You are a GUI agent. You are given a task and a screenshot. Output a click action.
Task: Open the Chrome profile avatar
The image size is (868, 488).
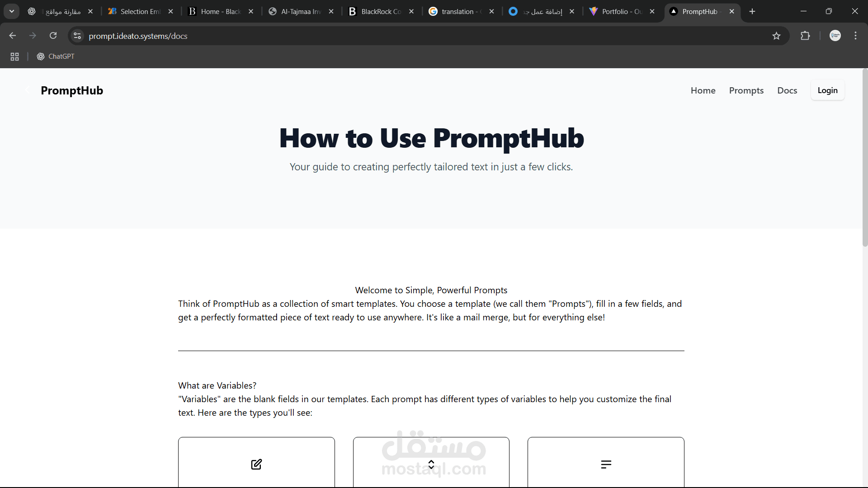[x=835, y=36]
